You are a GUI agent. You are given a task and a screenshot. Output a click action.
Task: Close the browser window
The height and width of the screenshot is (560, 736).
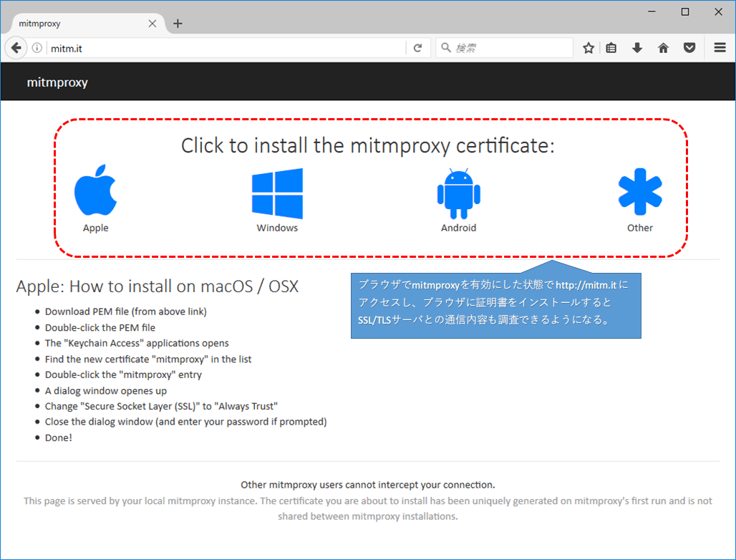[719, 11]
